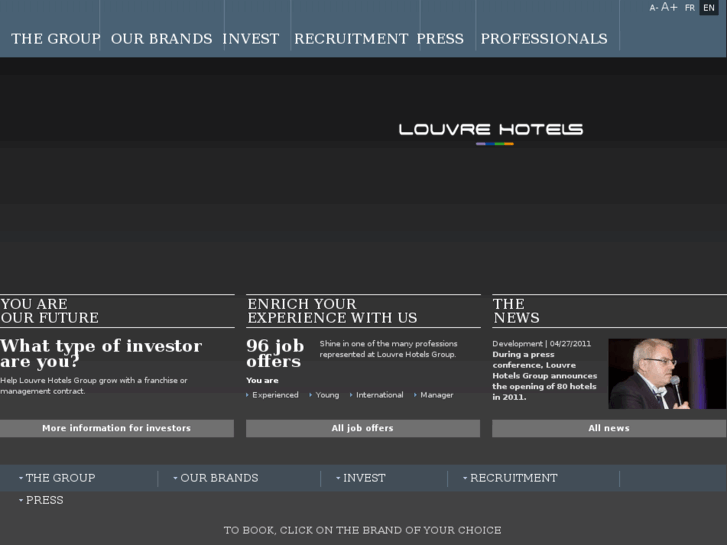Click More information for investors button
The image size is (727, 545).
[117, 428]
